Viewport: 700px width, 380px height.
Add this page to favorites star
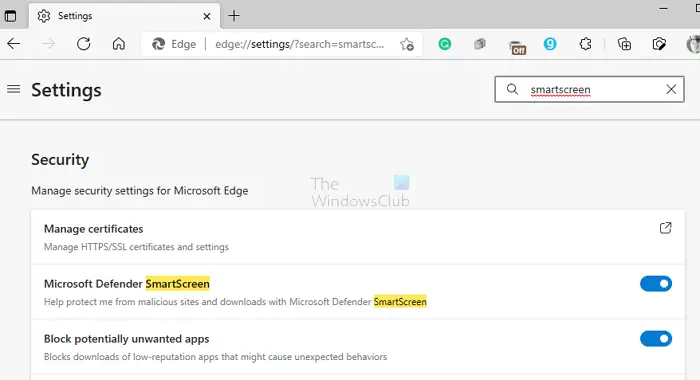(x=407, y=44)
